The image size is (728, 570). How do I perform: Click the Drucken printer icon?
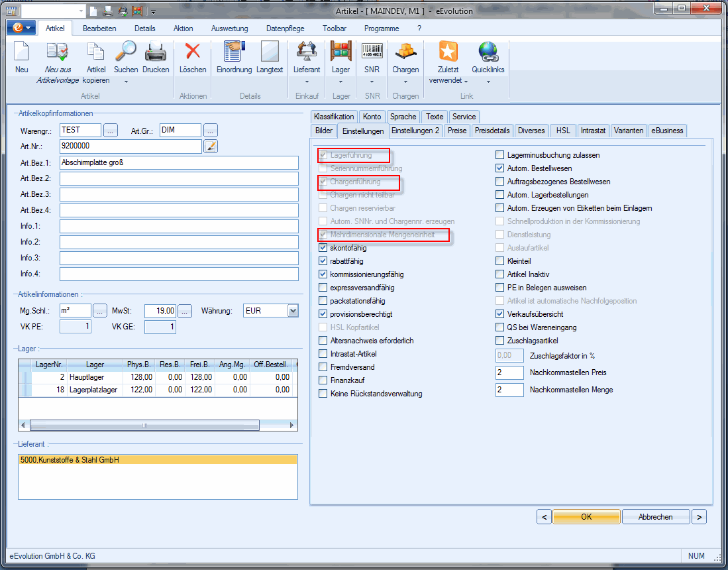coord(156,53)
